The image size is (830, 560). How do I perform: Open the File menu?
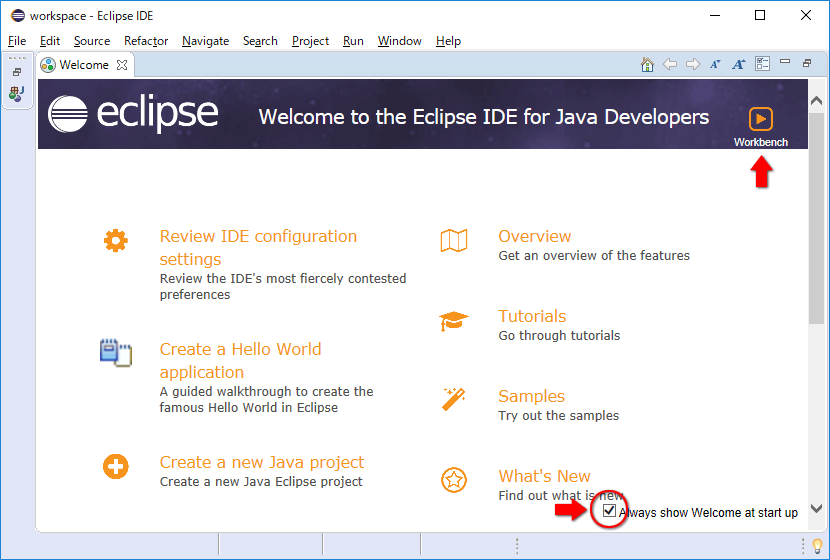tap(17, 41)
